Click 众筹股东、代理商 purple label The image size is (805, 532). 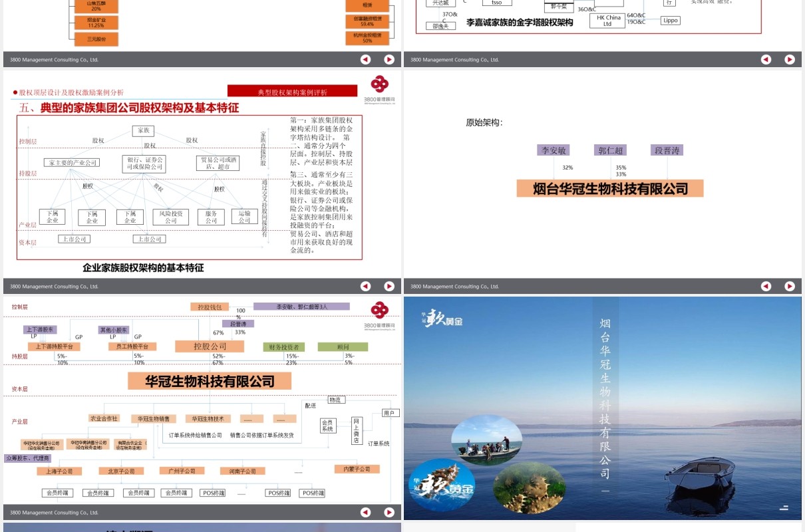click(x=28, y=458)
